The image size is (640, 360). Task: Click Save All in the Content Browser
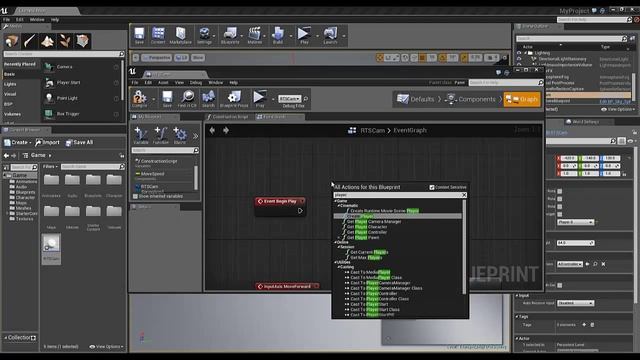point(79,142)
